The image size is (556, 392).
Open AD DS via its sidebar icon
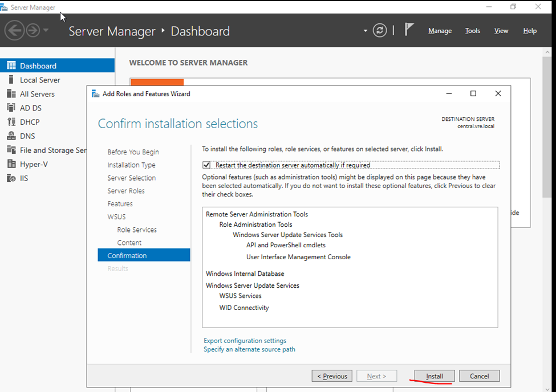point(11,108)
